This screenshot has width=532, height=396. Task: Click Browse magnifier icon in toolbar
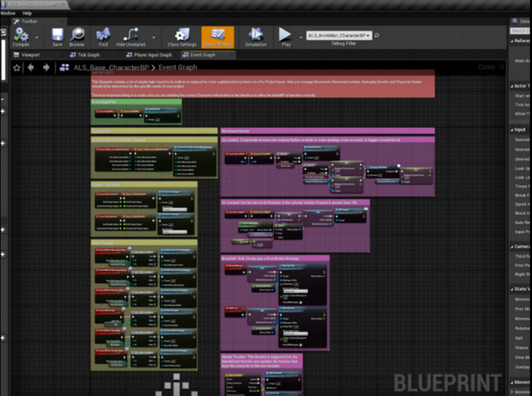[x=77, y=37]
